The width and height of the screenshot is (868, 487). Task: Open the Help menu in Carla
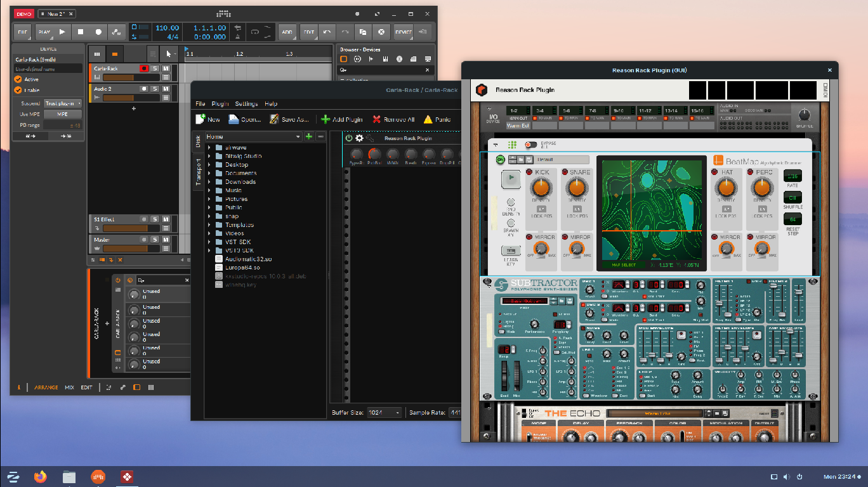(271, 103)
